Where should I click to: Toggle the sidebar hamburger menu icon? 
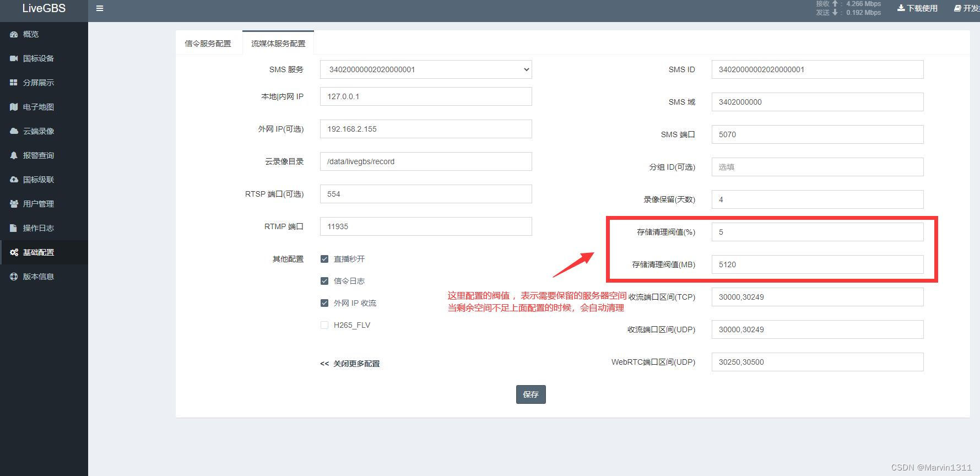[x=100, y=8]
